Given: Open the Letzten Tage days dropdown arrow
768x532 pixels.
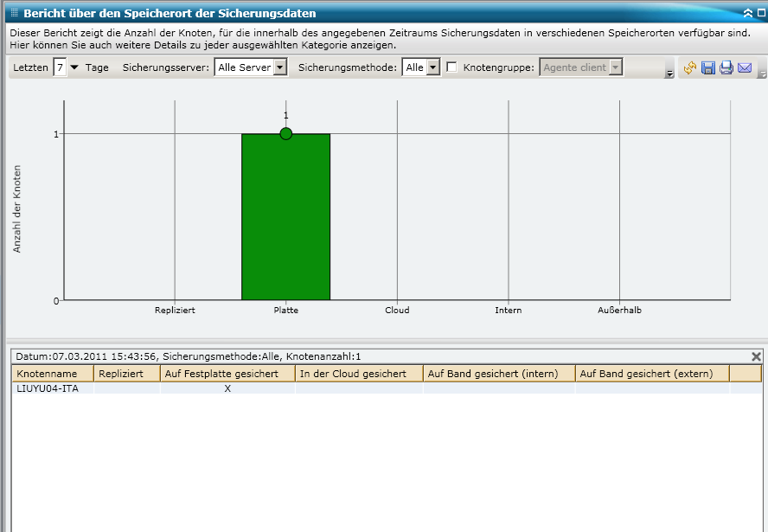Looking at the screenshot, I should pos(74,67).
